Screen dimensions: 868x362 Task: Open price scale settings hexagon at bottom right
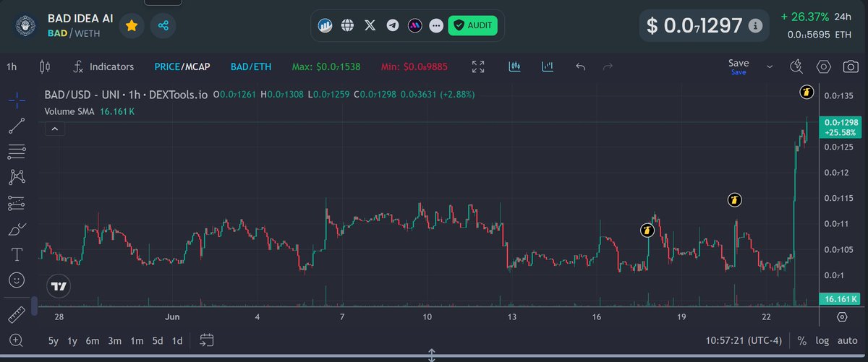tap(842, 316)
